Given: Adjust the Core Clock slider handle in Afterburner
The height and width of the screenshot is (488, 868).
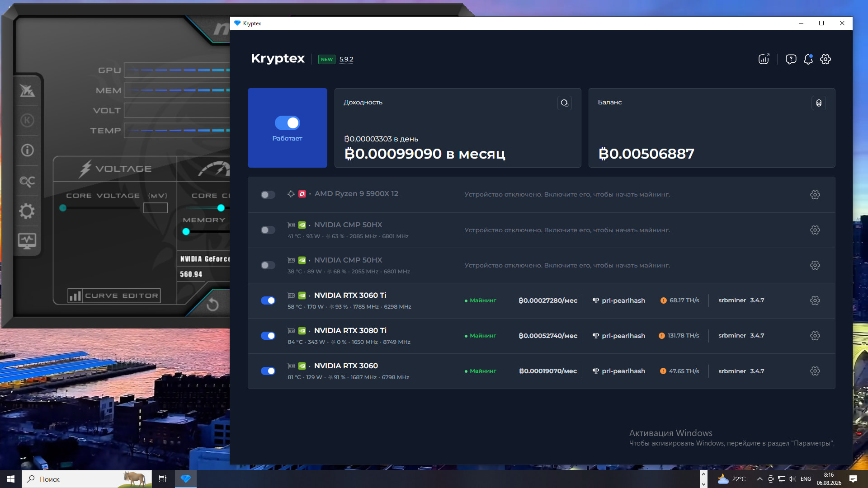Looking at the screenshot, I should [x=221, y=208].
